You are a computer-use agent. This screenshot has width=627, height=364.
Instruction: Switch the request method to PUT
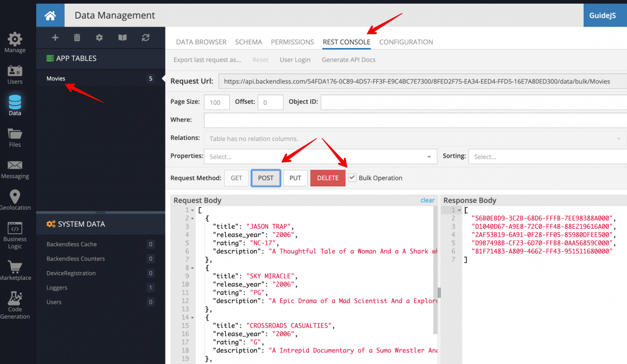coord(295,178)
